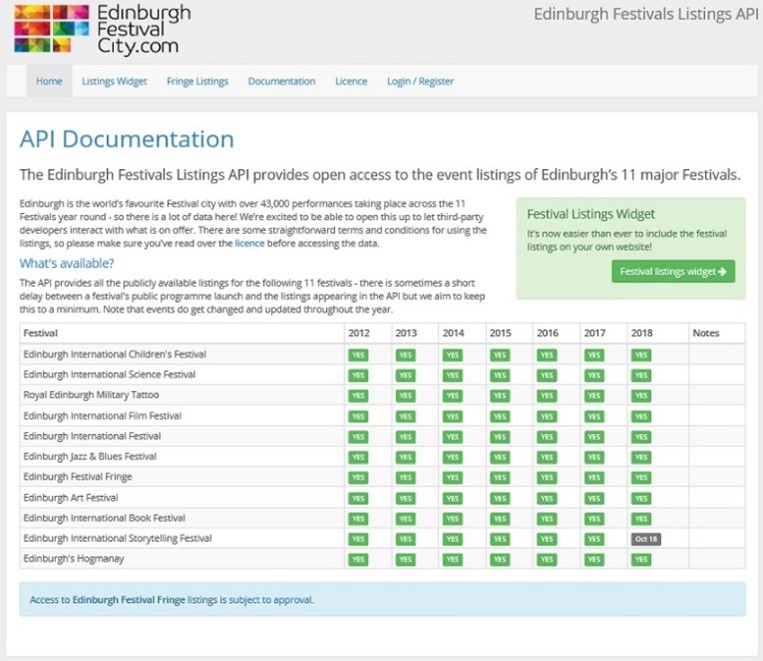The width and height of the screenshot is (763, 661).
Task: Select Edinburgh International Storytelling Festival row name
Action: click(x=118, y=538)
